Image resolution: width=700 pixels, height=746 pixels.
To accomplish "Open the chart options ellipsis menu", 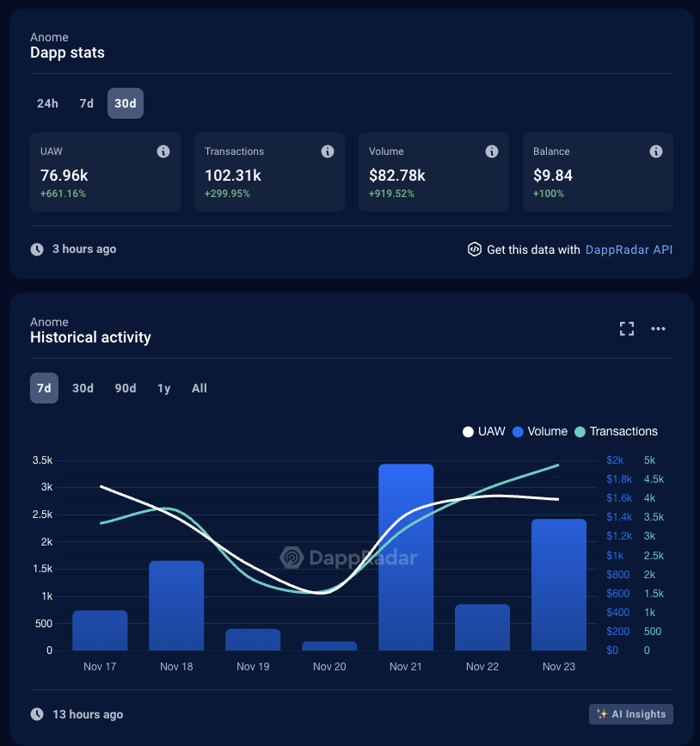I will pyautogui.click(x=658, y=329).
